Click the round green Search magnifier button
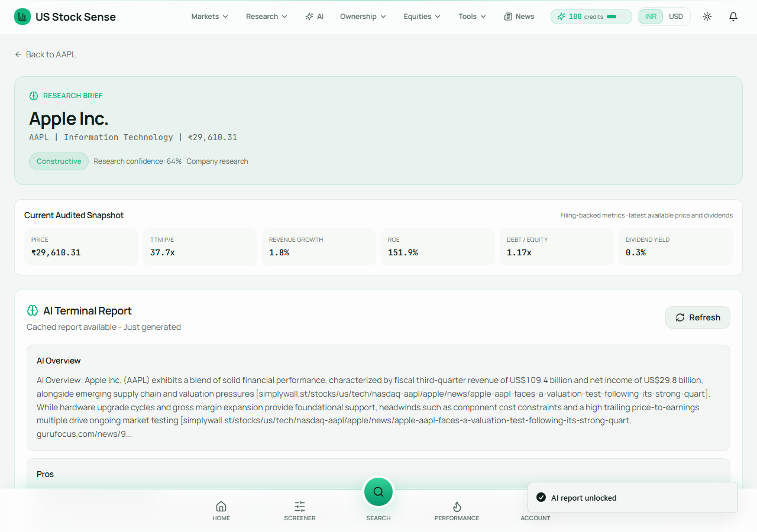The image size is (757, 532). [378, 492]
